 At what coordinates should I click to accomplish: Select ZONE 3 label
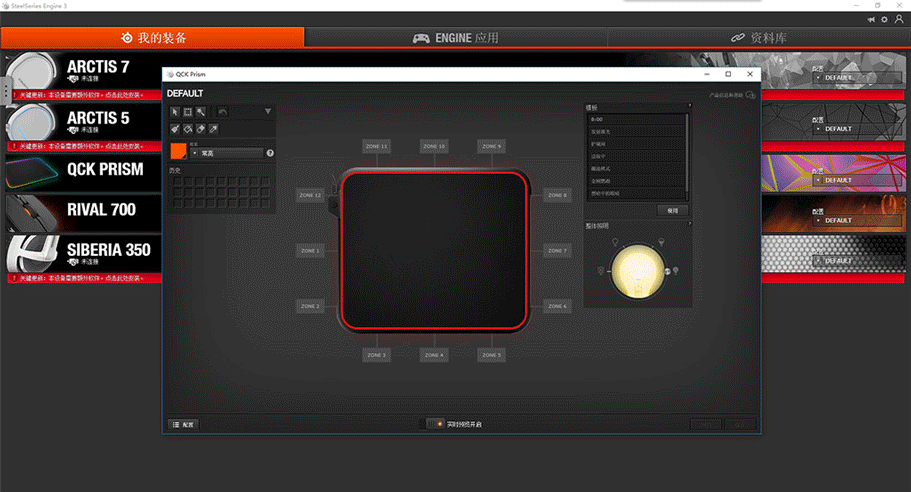tap(376, 355)
